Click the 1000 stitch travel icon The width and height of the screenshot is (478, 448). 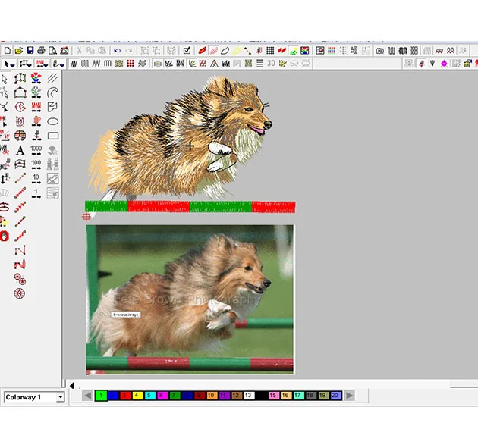36,150
